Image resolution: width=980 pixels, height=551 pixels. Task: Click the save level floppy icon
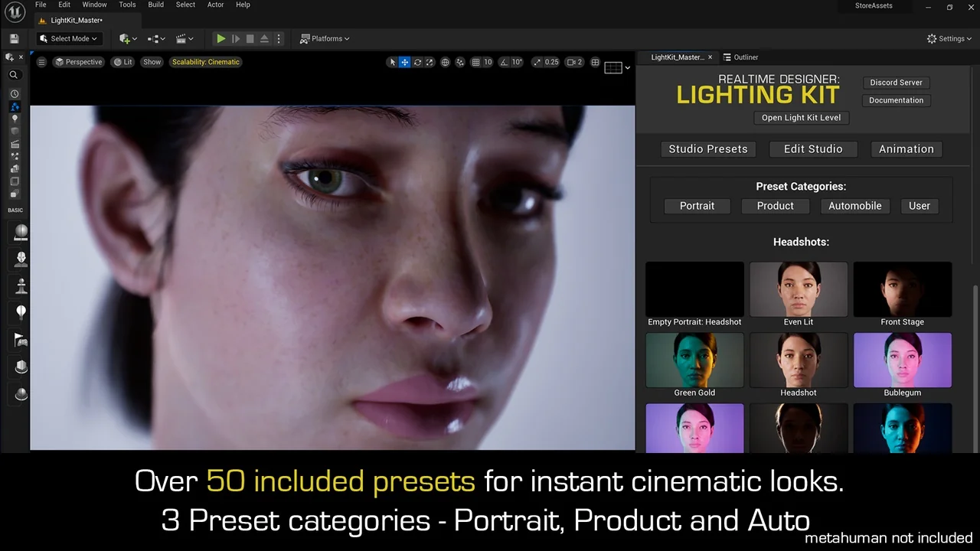click(x=14, y=38)
